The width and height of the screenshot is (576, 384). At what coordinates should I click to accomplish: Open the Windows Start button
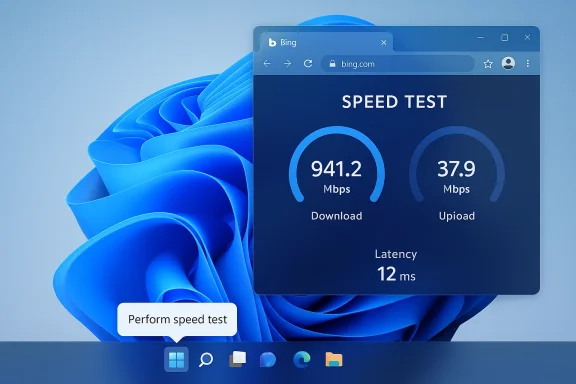pyautogui.click(x=176, y=359)
